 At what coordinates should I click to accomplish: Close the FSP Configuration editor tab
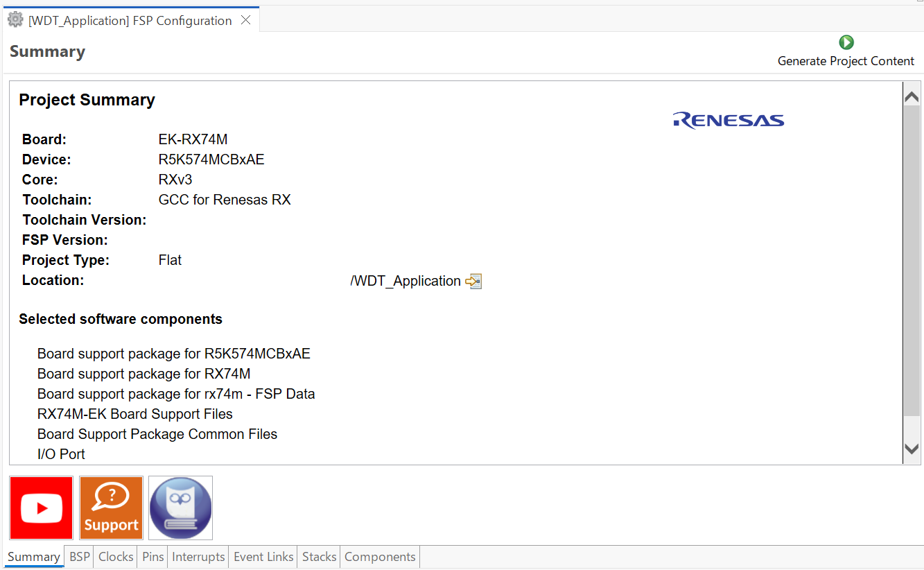(245, 20)
